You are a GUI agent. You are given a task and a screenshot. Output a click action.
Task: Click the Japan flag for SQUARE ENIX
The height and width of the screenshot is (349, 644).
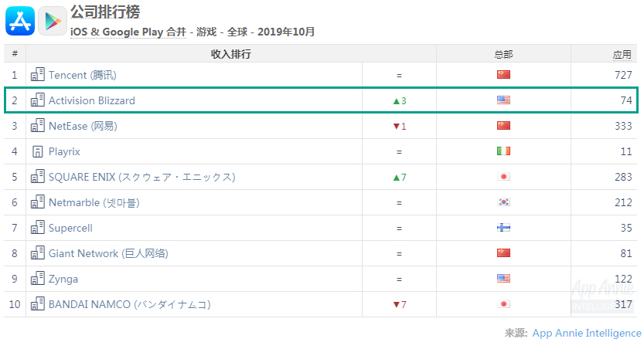[x=503, y=176]
